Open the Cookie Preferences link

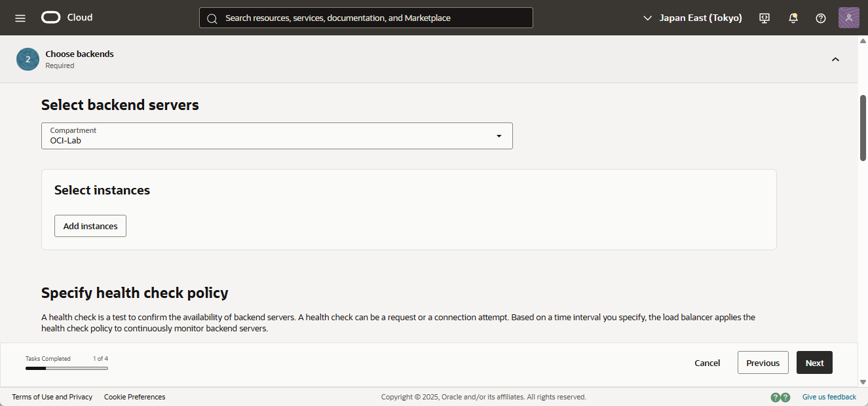pyautogui.click(x=134, y=397)
